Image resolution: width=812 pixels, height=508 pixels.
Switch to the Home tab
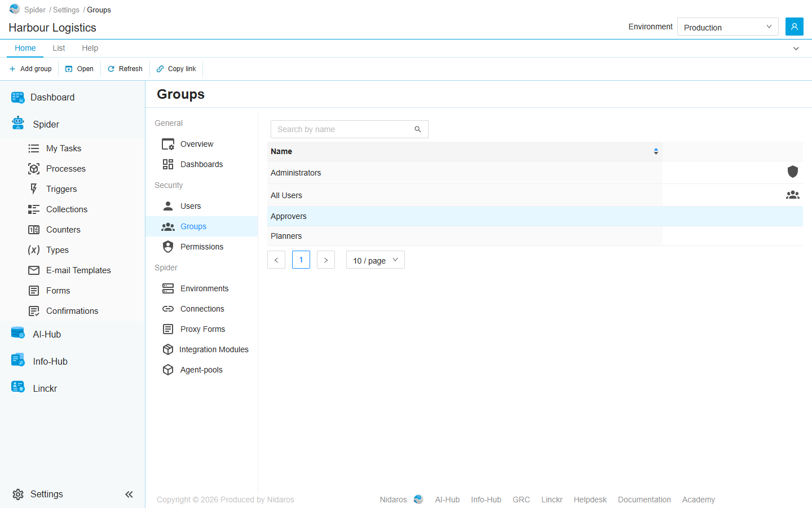(x=25, y=48)
